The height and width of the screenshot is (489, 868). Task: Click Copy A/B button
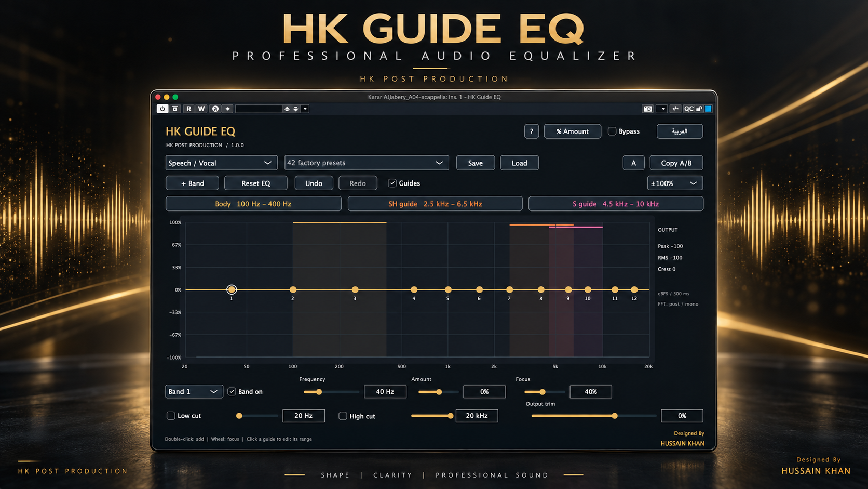(676, 163)
